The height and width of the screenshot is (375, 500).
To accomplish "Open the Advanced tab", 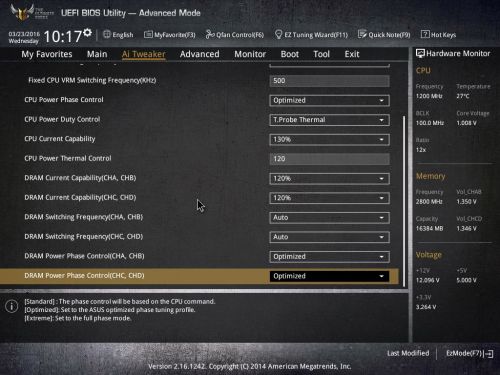I will click(199, 54).
